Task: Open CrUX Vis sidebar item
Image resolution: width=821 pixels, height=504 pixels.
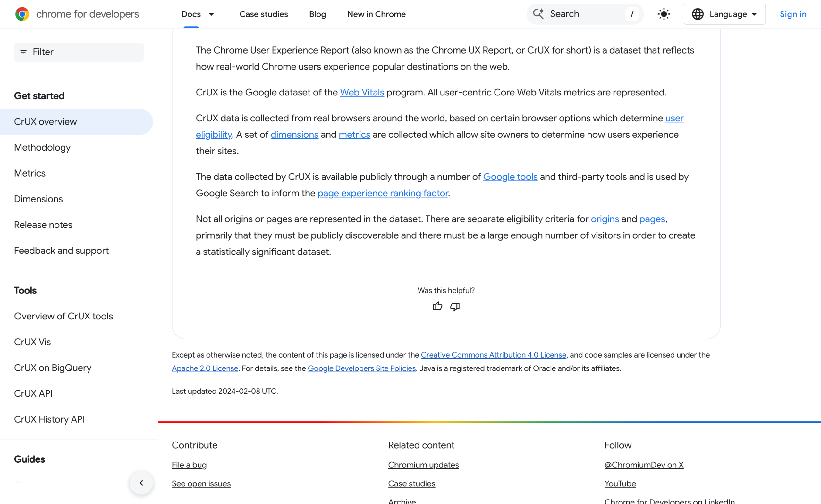Action: point(32,342)
